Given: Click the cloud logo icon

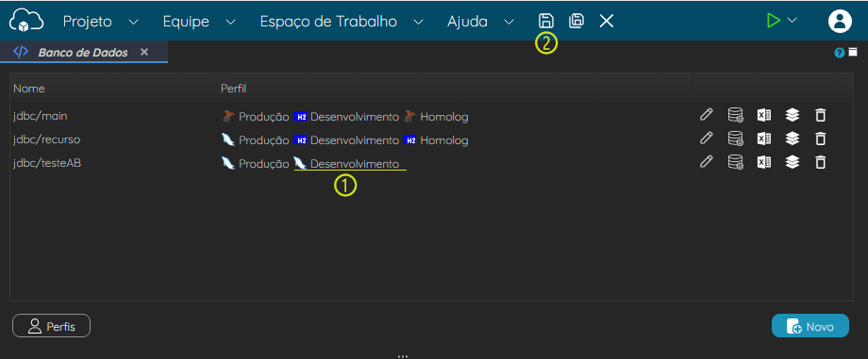Looking at the screenshot, I should click(26, 22).
